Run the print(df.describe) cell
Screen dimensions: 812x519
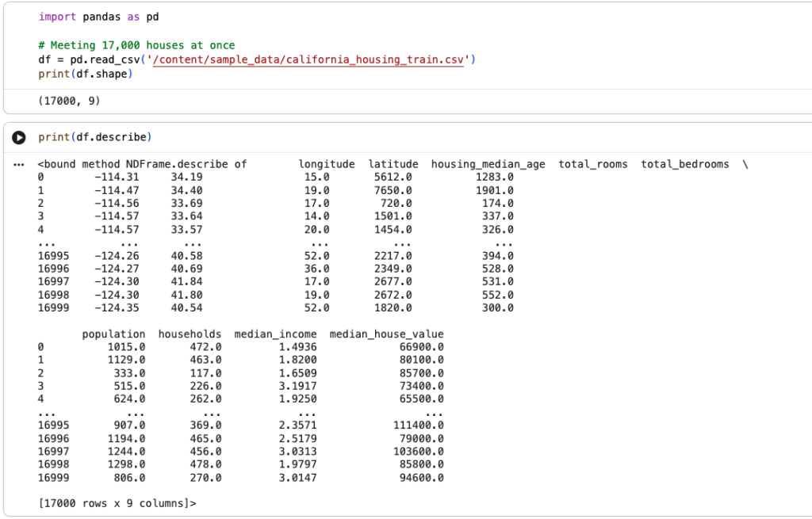(19, 138)
